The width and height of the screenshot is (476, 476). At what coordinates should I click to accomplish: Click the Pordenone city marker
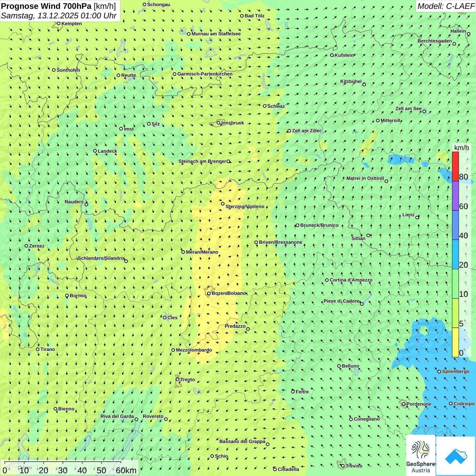(404, 404)
